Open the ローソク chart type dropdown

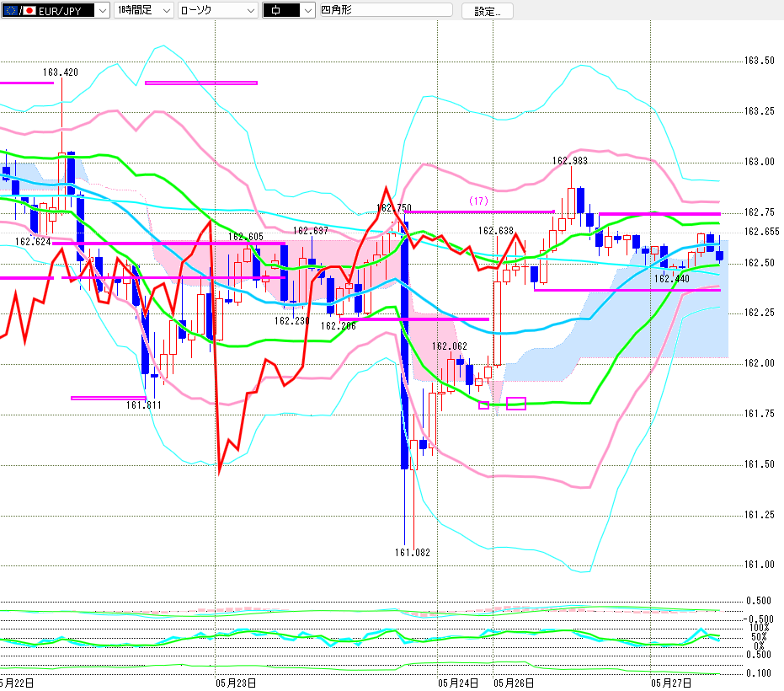coord(218,10)
